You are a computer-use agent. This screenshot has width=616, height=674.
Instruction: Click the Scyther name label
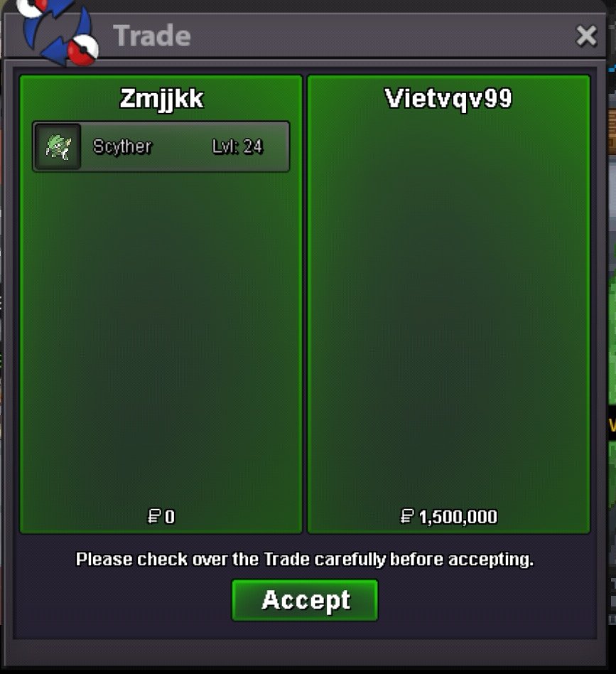122,146
